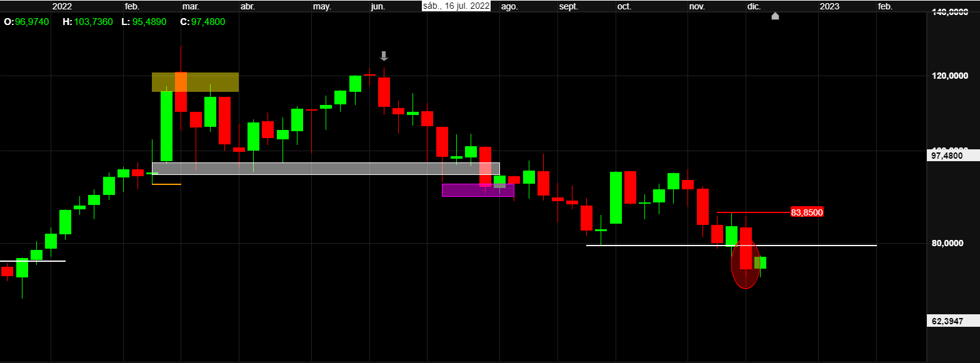Click the feb. label right after 2023
This screenshot has width=980, height=363.
885,6
